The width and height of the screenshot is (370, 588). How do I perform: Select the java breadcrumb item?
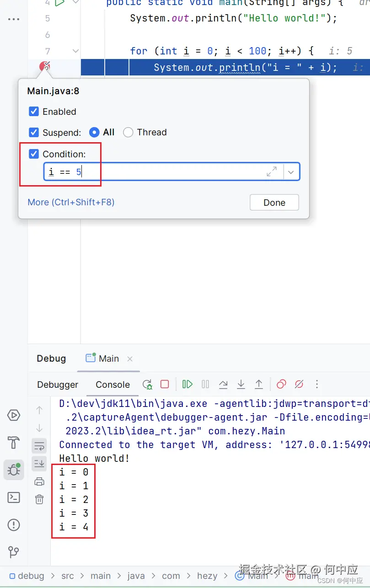click(136, 576)
